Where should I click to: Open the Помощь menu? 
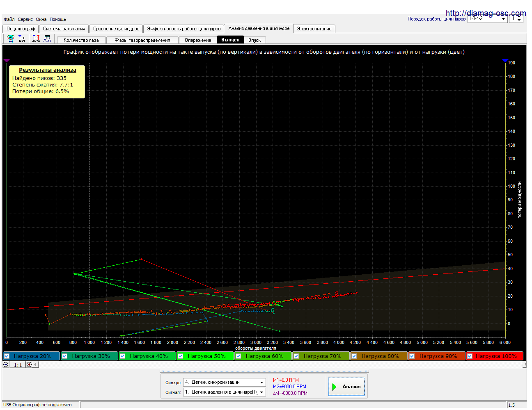coord(58,19)
